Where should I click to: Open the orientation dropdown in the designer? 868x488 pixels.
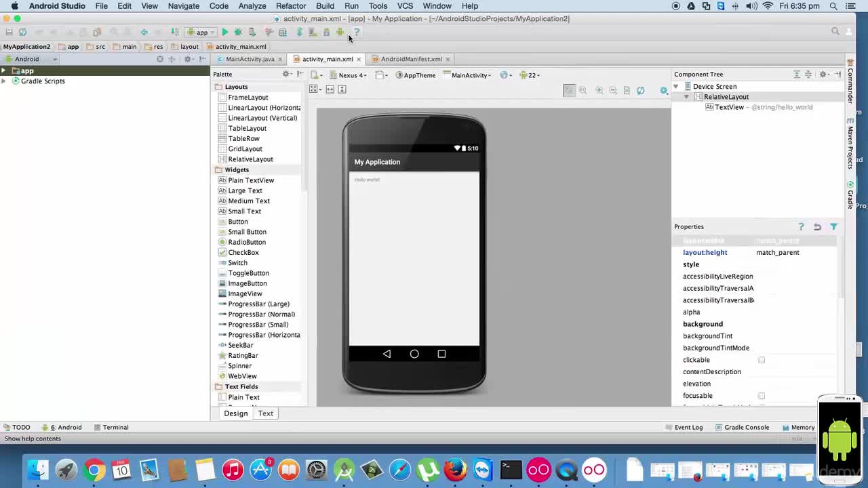[382, 75]
